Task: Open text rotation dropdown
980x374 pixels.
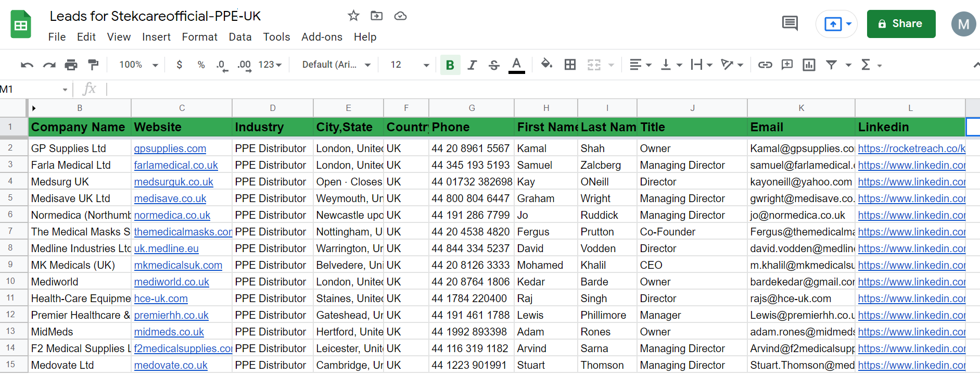Action: [x=732, y=65]
